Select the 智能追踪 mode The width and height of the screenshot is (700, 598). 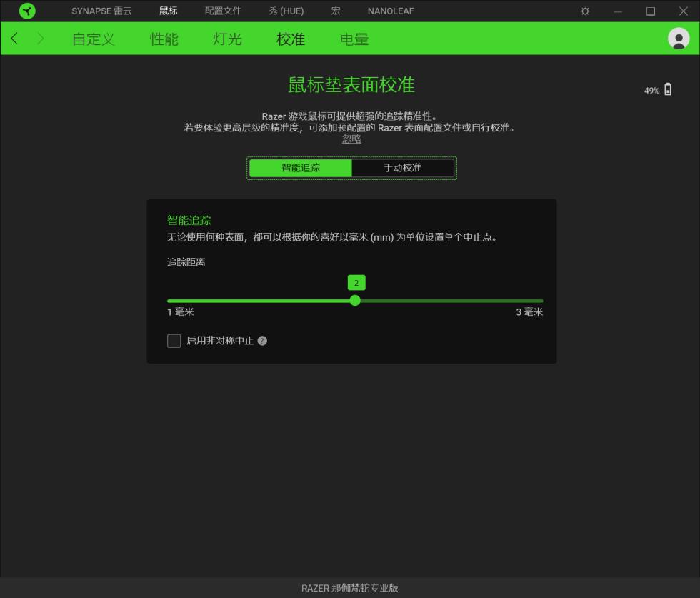(299, 168)
